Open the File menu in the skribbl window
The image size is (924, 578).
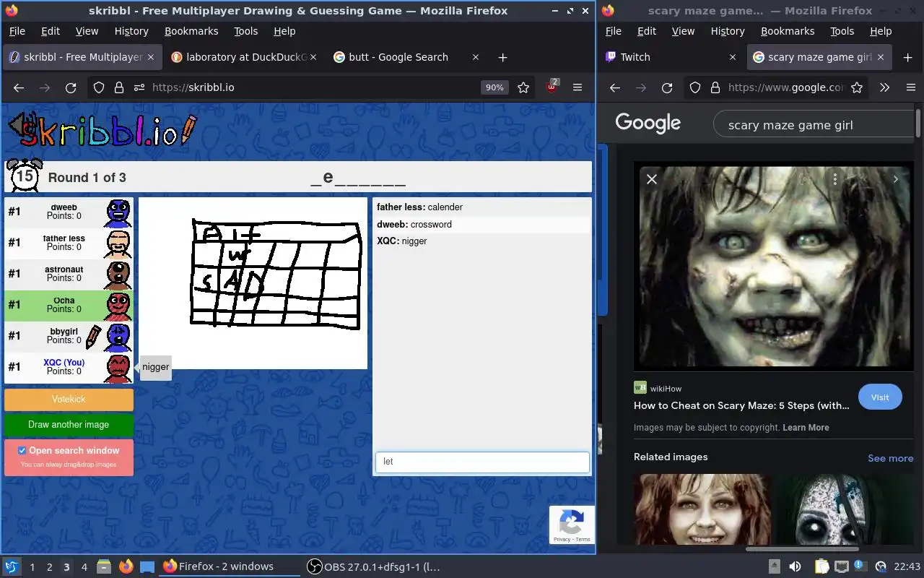17,31
